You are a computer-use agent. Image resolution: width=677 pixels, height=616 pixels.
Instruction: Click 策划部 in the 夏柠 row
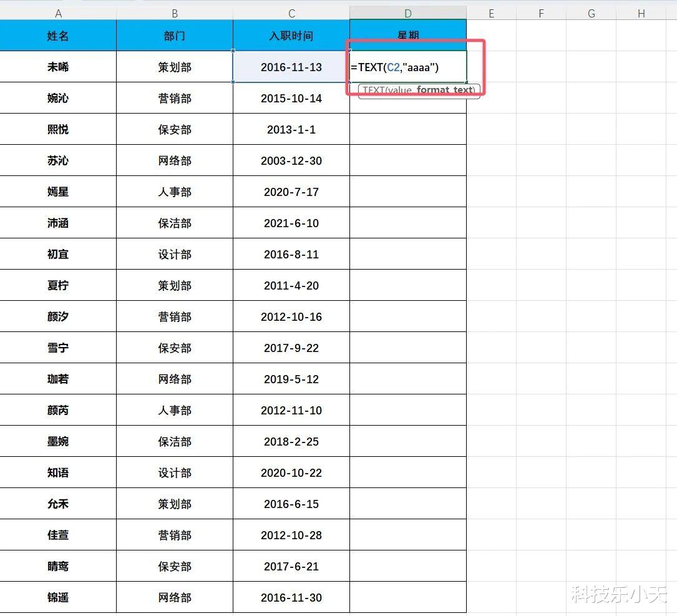pos(175,285)
